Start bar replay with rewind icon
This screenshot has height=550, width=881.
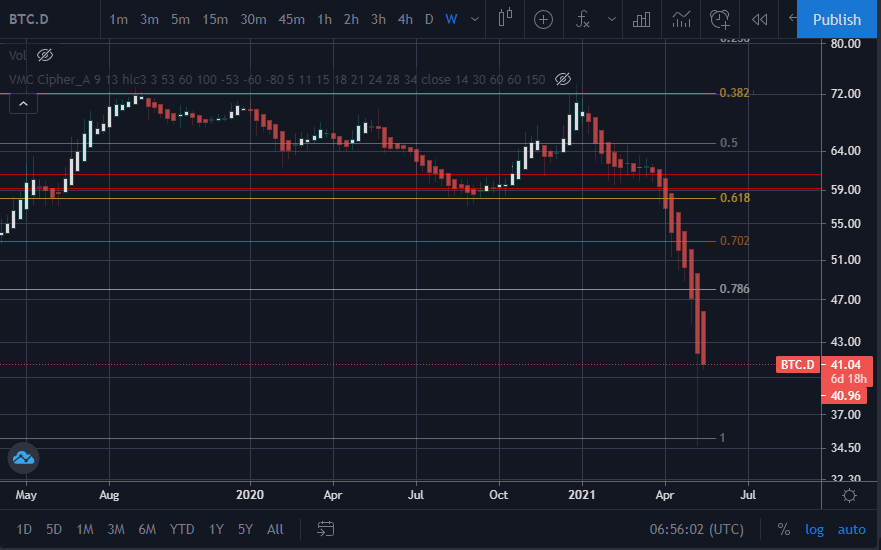point(759,20)
